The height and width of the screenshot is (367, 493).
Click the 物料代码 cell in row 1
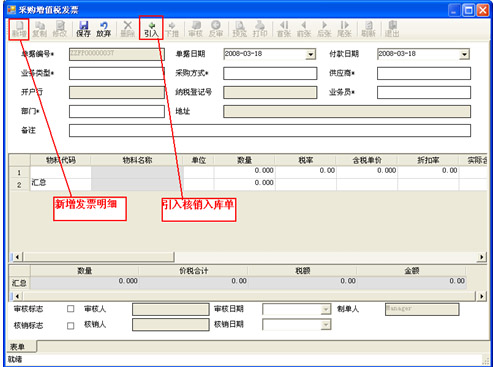pos(61,172)
